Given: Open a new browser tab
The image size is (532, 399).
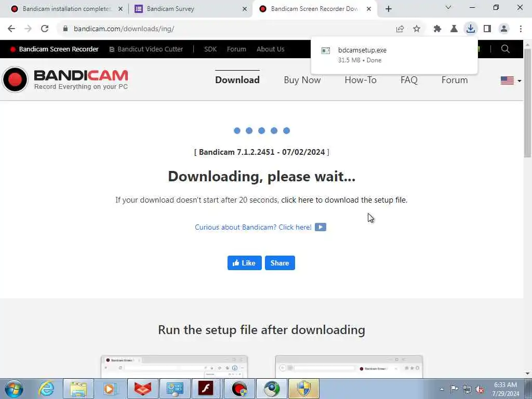Looking at the screenshot, I should click(x=389, y=9).
